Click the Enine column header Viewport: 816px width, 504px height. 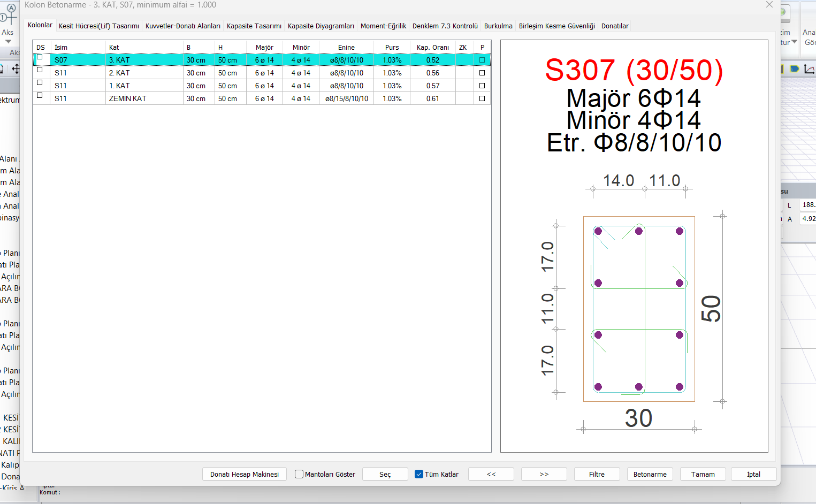[x=346, y=47]
